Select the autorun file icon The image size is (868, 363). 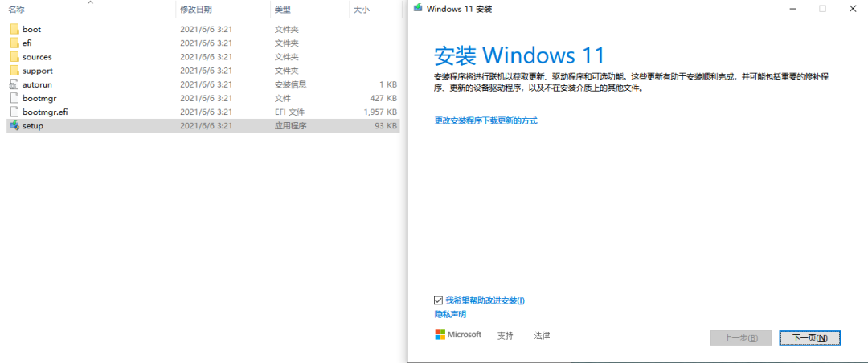[14, 84]
